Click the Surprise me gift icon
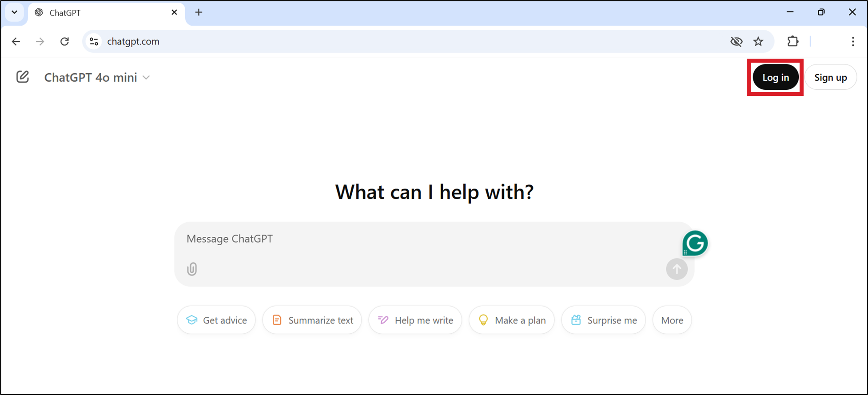Screen dimensions: 868x395 (576, 319)
